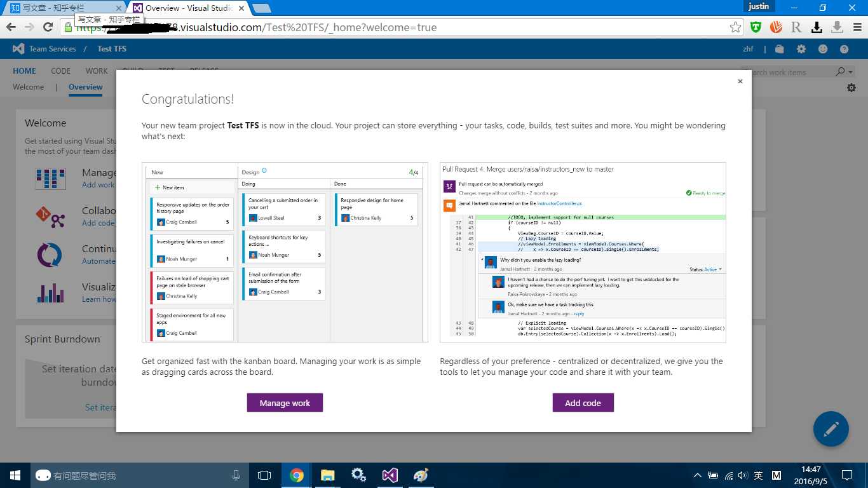Open the help question mark icon
The height and width of the screenshot is (488, 868).
coord(844,49)
